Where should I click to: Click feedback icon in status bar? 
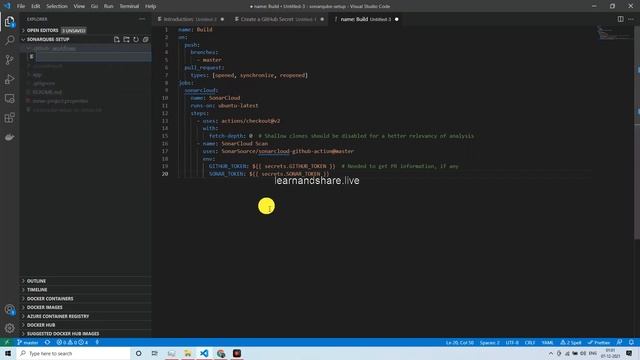620,342
